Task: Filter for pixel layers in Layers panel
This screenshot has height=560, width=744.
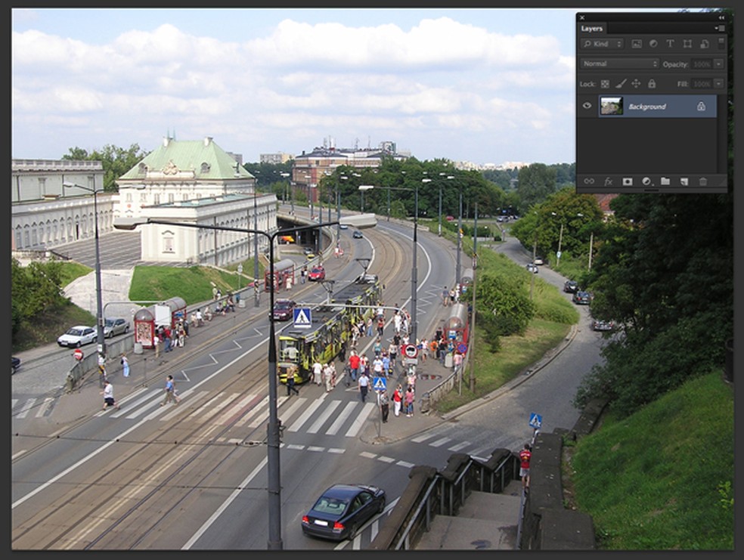Action: tap(637, 44)
